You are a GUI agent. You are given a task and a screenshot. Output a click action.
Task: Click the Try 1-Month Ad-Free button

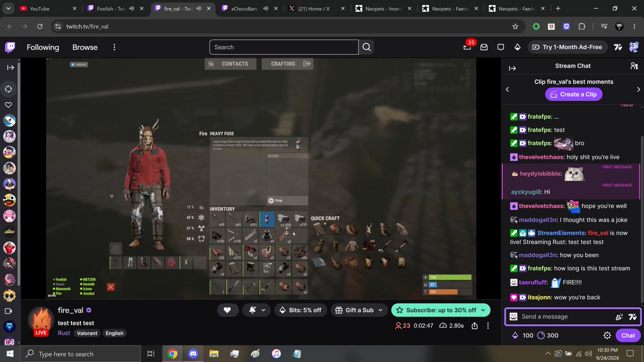pyautogui.click(x=567, y=47)
